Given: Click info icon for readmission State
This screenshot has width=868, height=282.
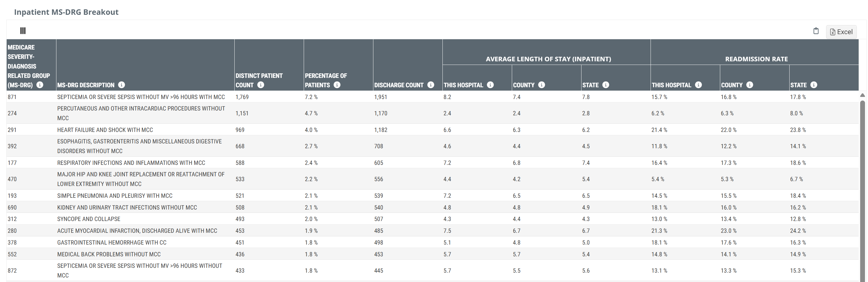Looking at the screenshot, I should 814,85.
